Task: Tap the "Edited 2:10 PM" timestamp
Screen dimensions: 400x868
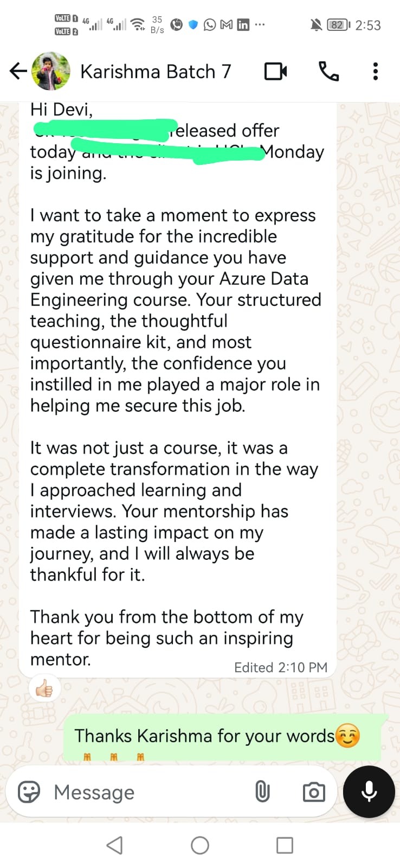Action: click(281, 667)
